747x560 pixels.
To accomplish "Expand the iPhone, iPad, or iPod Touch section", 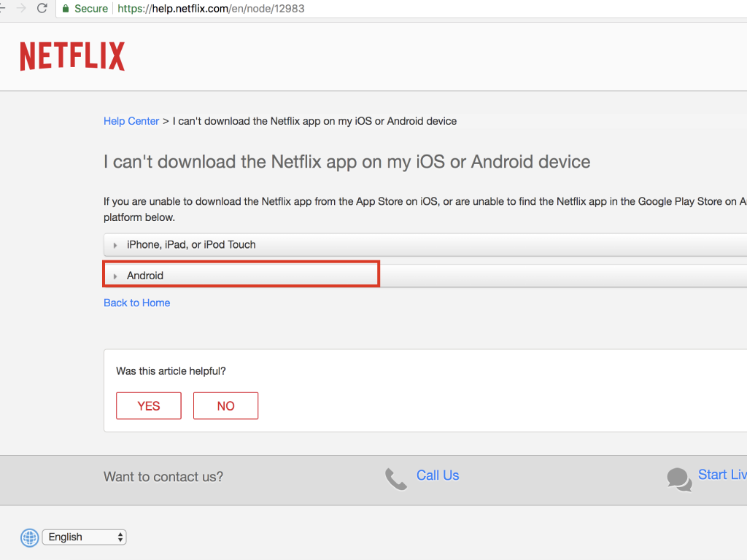I will coord(425,245).
